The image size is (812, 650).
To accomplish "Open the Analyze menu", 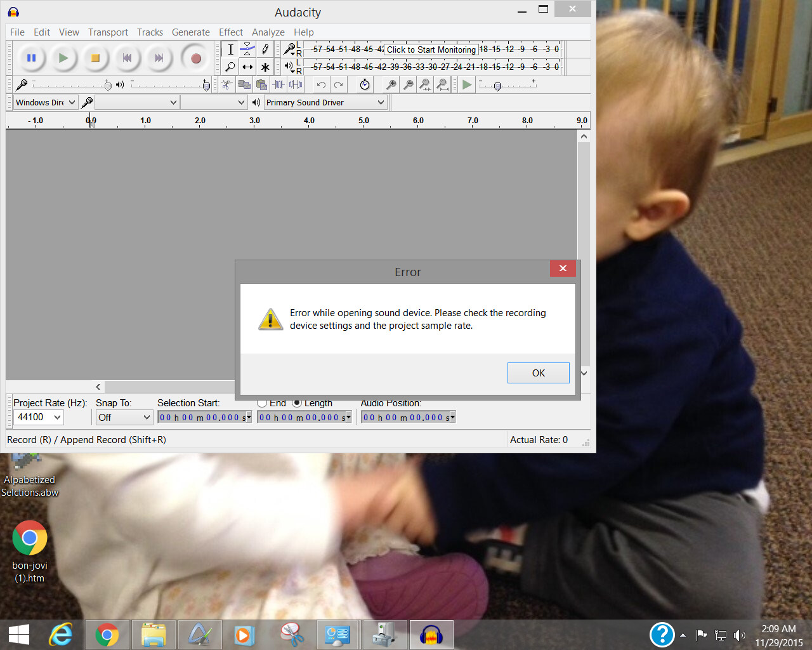I will pyautogui.click(x=268, y=32).
